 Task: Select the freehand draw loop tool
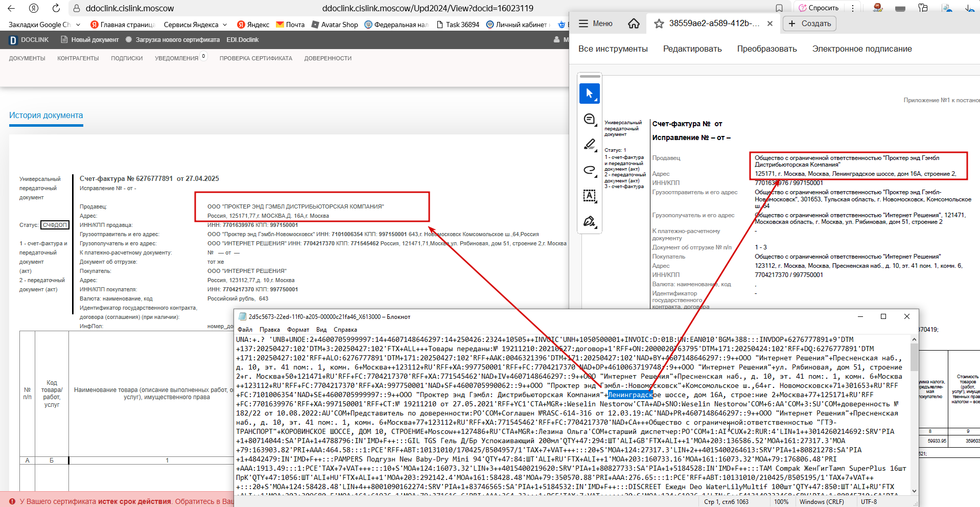(589, 170)
